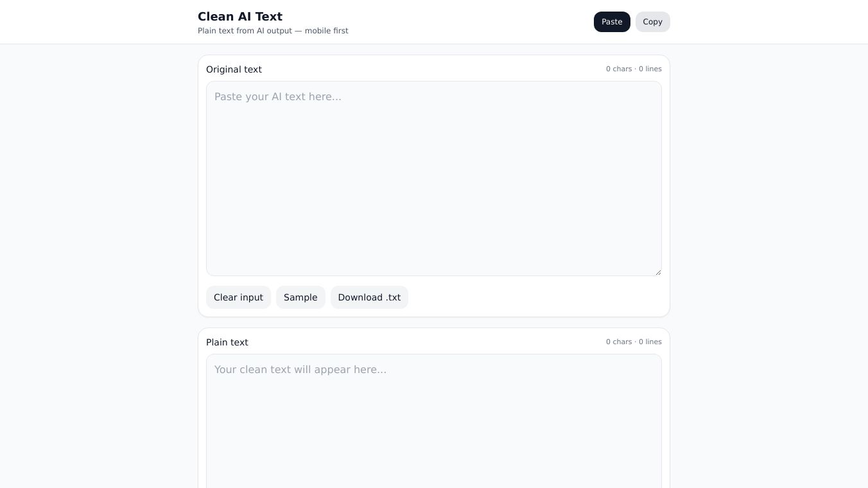Viewport: 868px width, 488px height.
Task: Click the Plain text "0 lines" counter
Action: coord(650,342)
